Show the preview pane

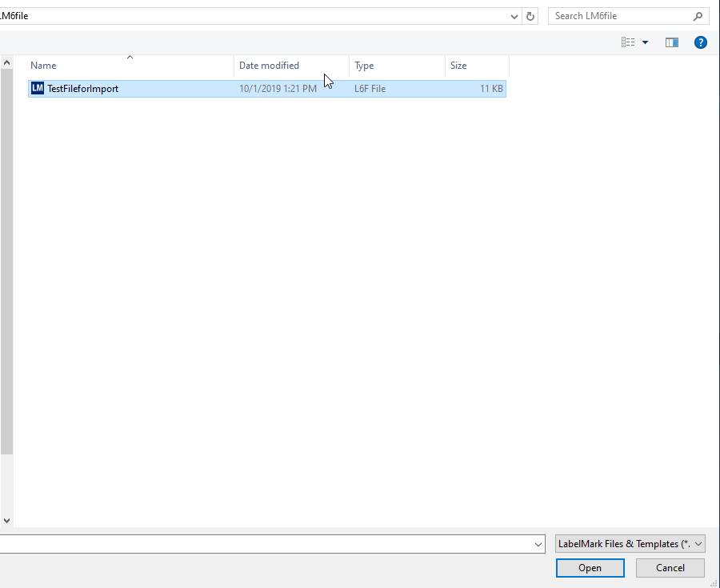tap(672, 42)
